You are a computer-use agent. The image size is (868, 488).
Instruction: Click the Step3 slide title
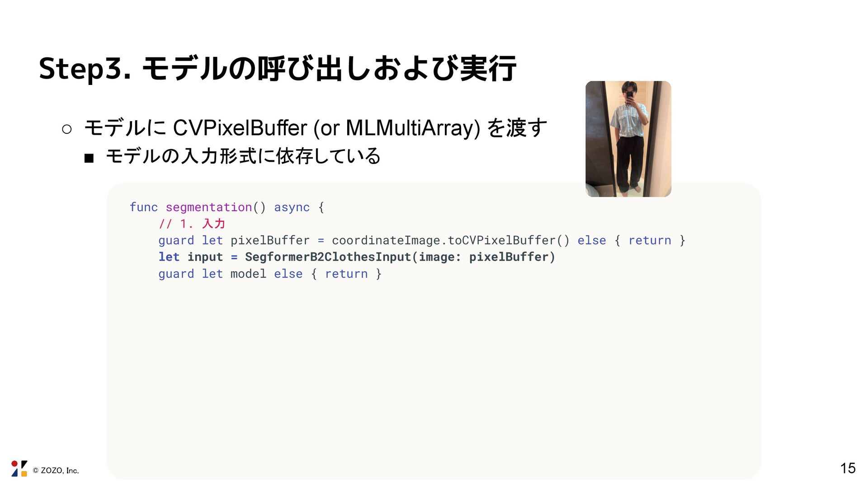(x=278, y=69)
